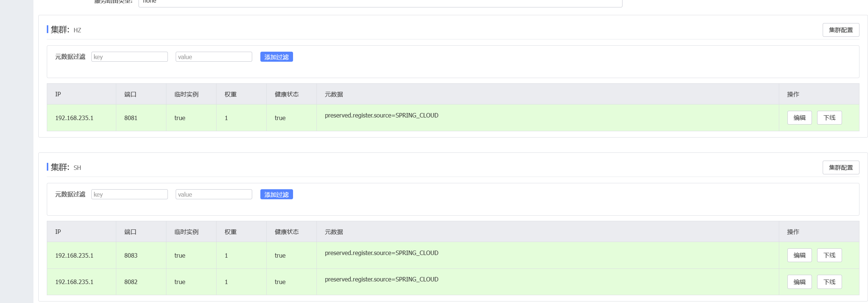Select IP 192.168.235.1 in port 8083 row
Screen dimensions: 868x303
pyautogui.click(x=74, y=255)
